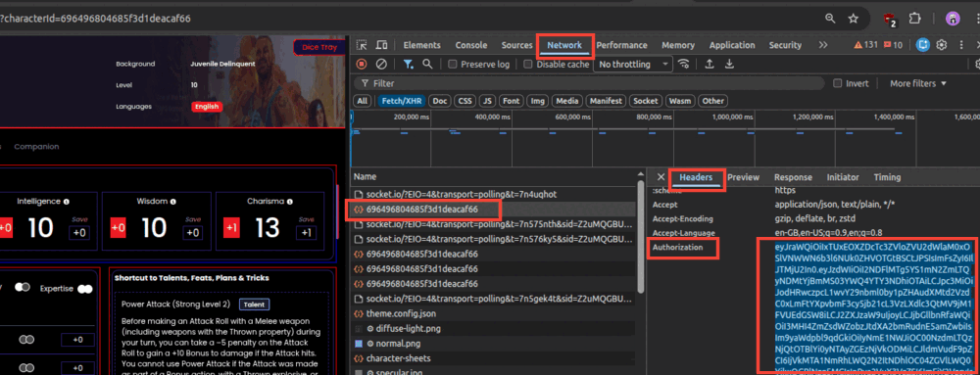The height and width of the screenshot is (375, 980).
Task: Expand the More filters dropdown
Action: 918,83
